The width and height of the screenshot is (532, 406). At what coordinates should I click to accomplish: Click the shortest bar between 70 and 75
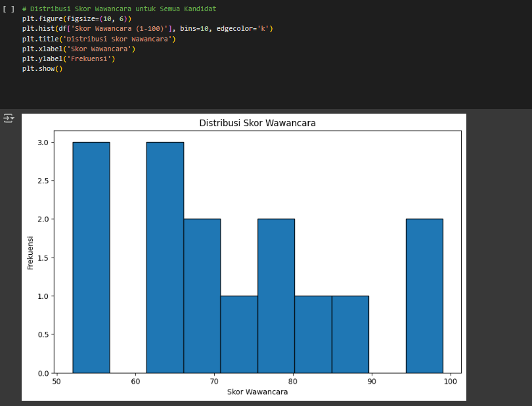coord(239,334)
